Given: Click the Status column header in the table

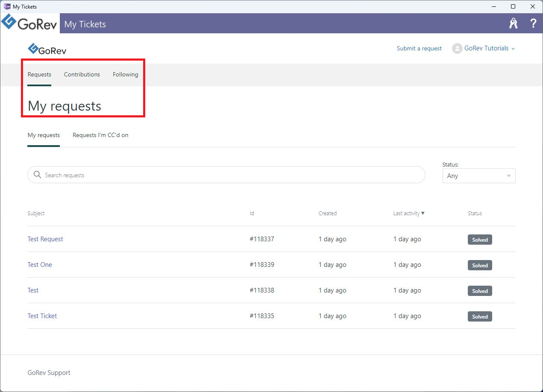Looking at the screenshot, I should 475,213.
